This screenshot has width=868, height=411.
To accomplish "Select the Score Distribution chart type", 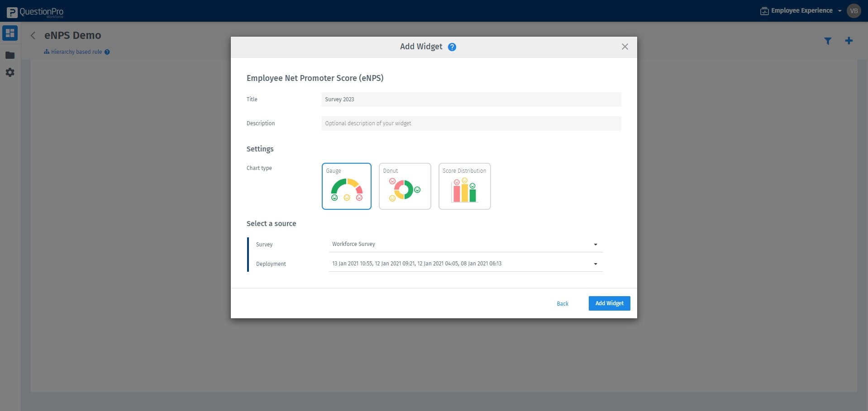I will [464, 186].
